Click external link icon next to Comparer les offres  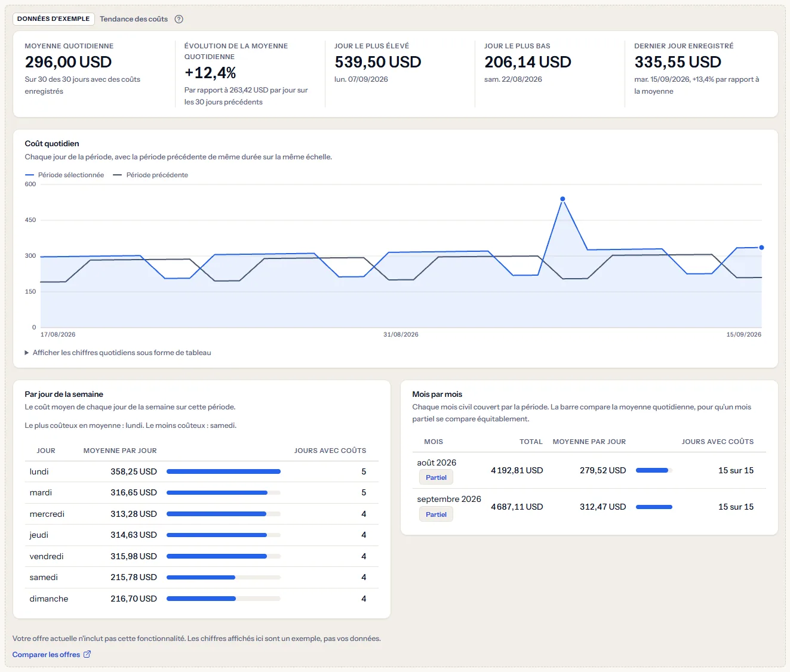click(87, 654)
